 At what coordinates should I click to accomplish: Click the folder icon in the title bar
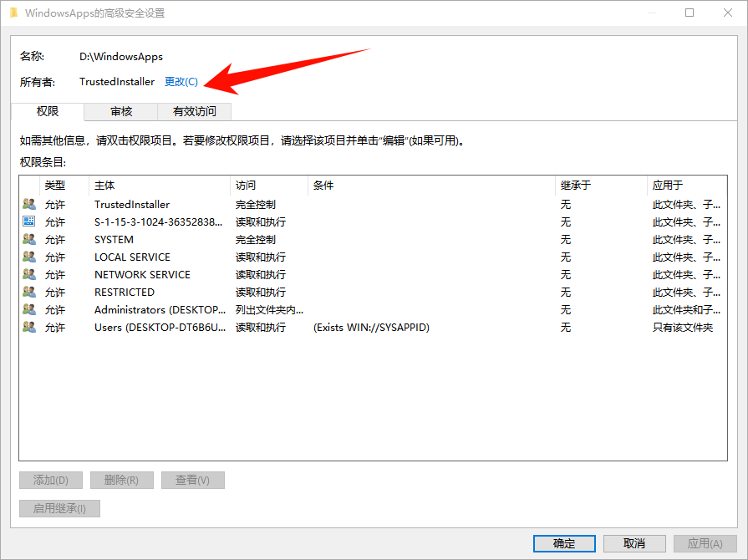[13, 13]
